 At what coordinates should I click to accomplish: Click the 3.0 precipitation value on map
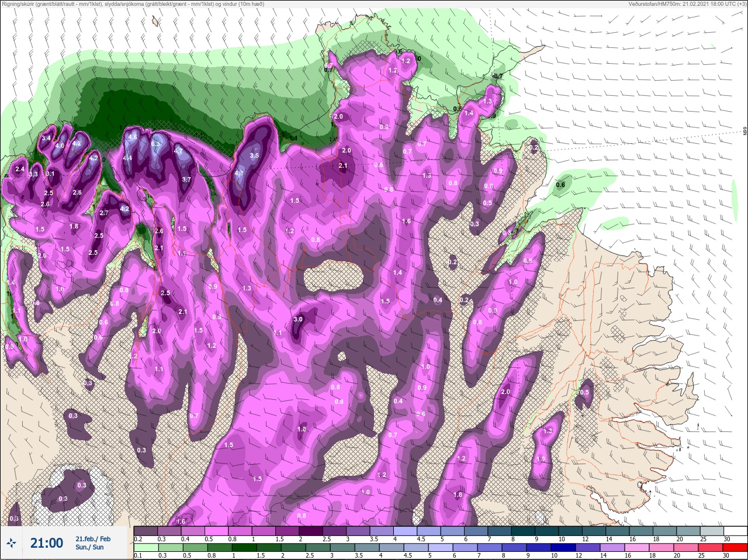298,319
